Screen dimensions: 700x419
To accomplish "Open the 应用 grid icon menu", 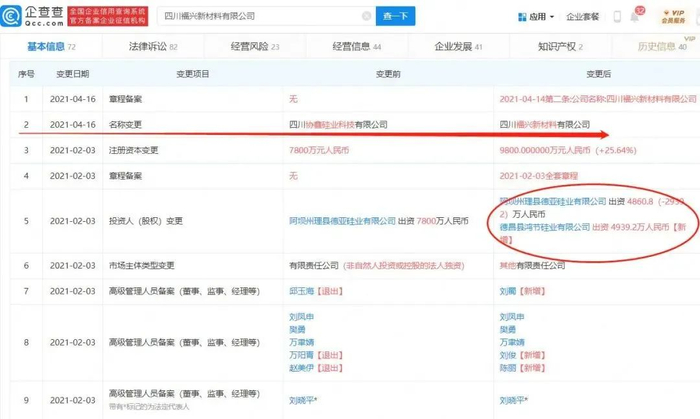I will click(x=522, y=17).
